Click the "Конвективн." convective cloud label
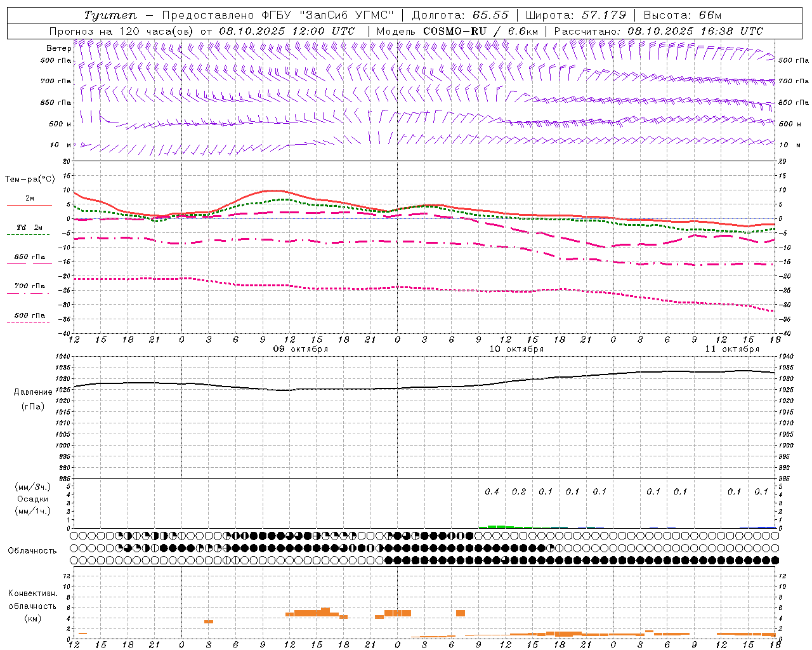Image resolution: width=812 pixels, height=650 pixels. (33, 594)
